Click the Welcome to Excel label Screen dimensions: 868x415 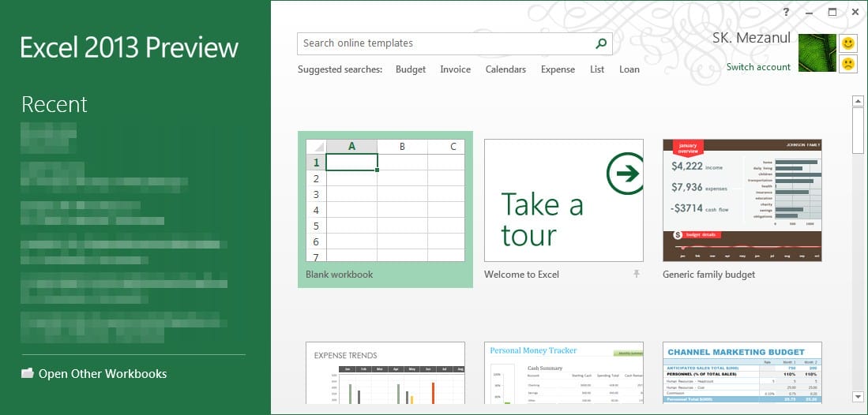[521, 275]
